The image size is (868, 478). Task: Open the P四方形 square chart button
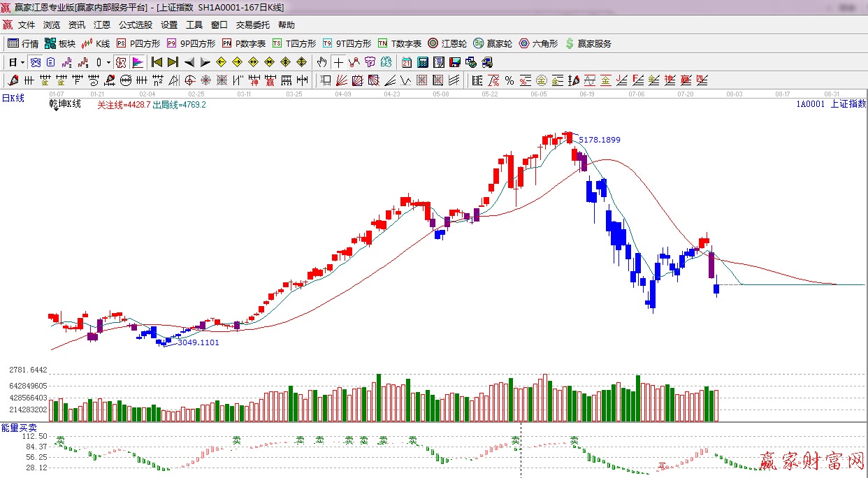138,43
